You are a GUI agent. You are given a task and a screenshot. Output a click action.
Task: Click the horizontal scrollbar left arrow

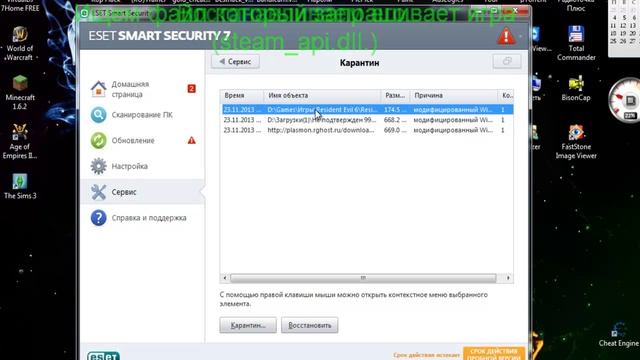[225, 278]
